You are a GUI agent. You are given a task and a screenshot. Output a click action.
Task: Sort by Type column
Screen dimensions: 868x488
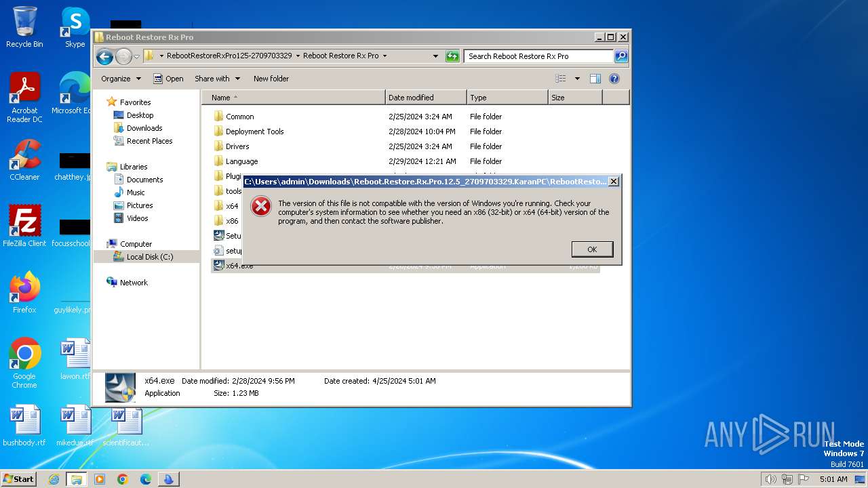tap(507, 98)
